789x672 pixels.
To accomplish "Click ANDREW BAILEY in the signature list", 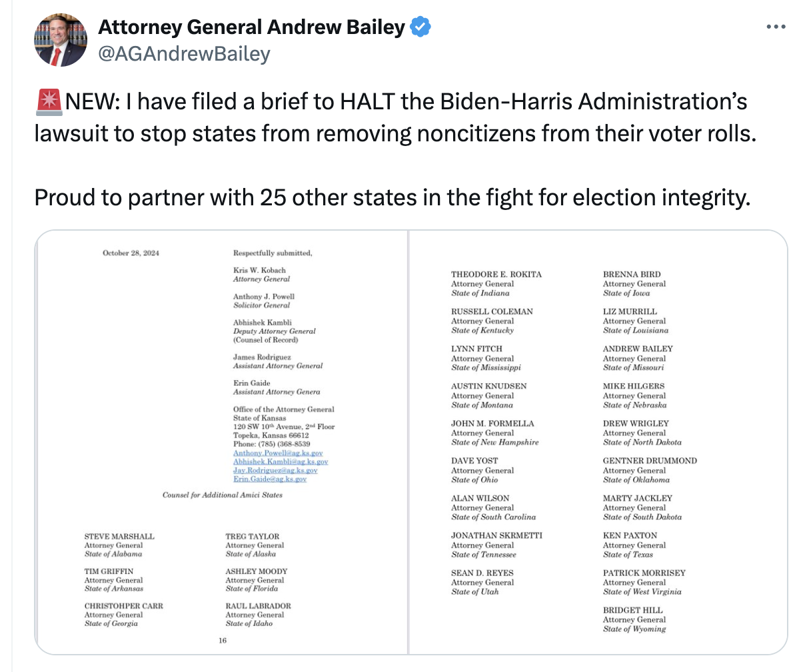I will (638, 349).
